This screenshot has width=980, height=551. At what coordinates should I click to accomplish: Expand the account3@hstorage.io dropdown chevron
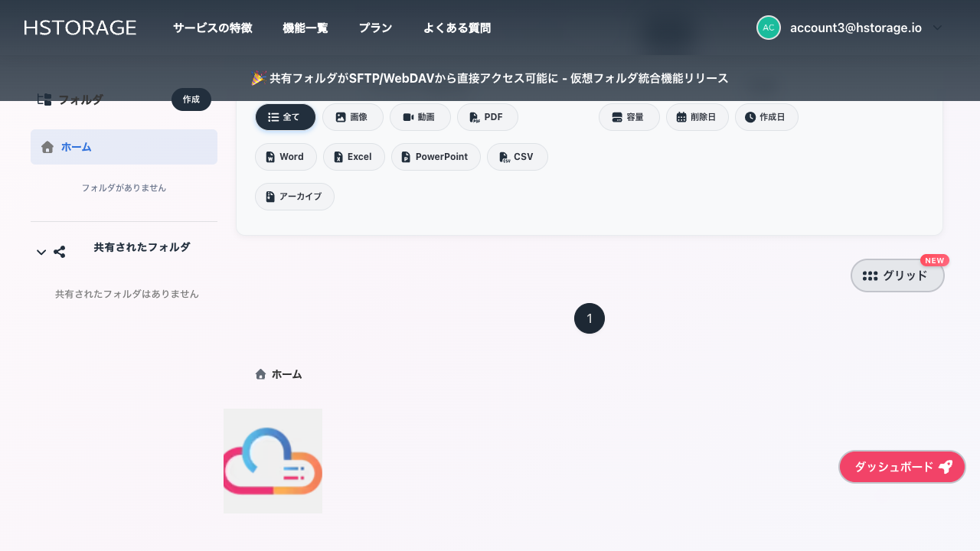tap(938, 28)
